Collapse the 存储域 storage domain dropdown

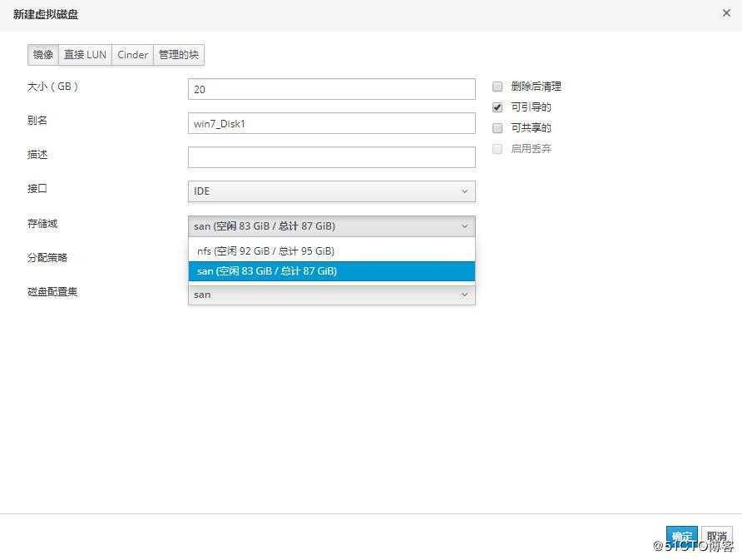(332, 226)
